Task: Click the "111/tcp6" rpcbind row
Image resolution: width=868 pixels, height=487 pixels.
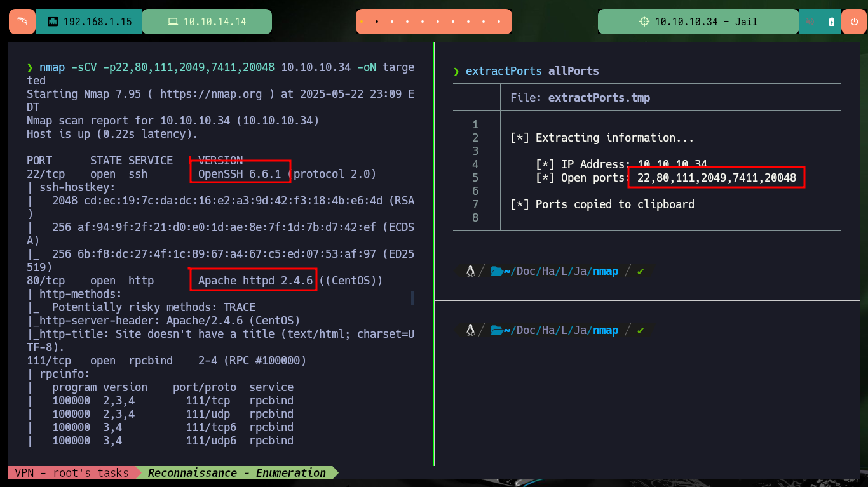Action: pos(173,427)
